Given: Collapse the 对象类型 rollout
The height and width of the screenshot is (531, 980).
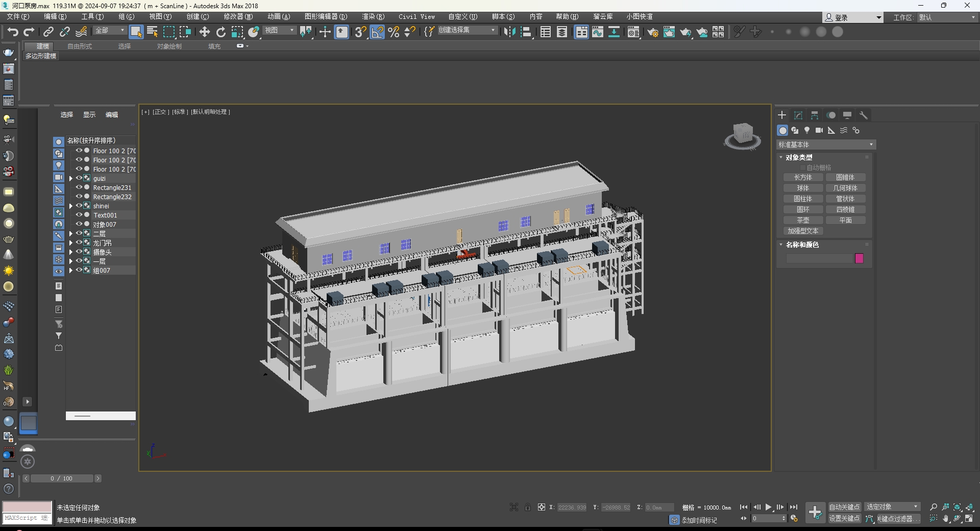Looking at the screenshot, I should click(x=799, y=157).
